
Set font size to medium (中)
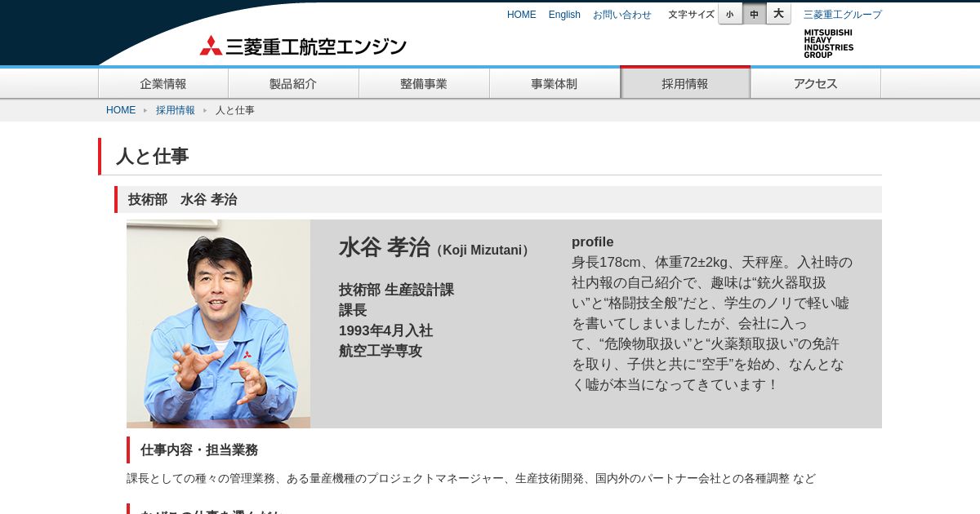[x=754, y=14]
